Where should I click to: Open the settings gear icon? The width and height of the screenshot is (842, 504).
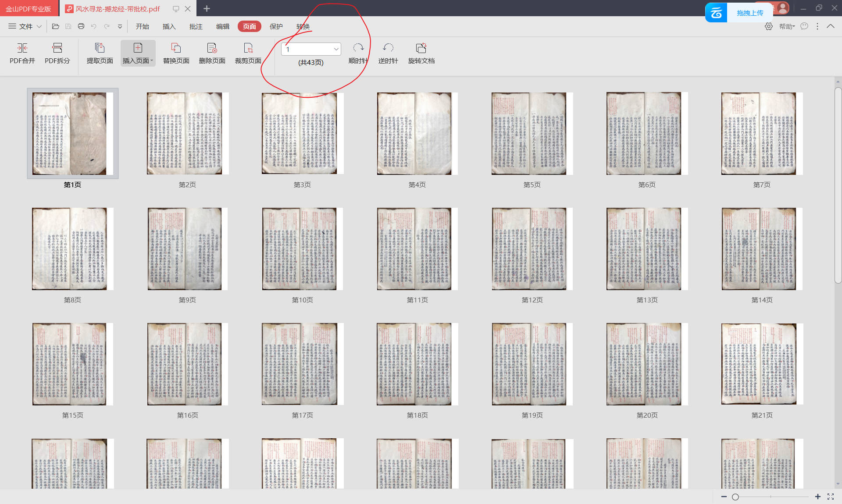click(x=768, y=26)
